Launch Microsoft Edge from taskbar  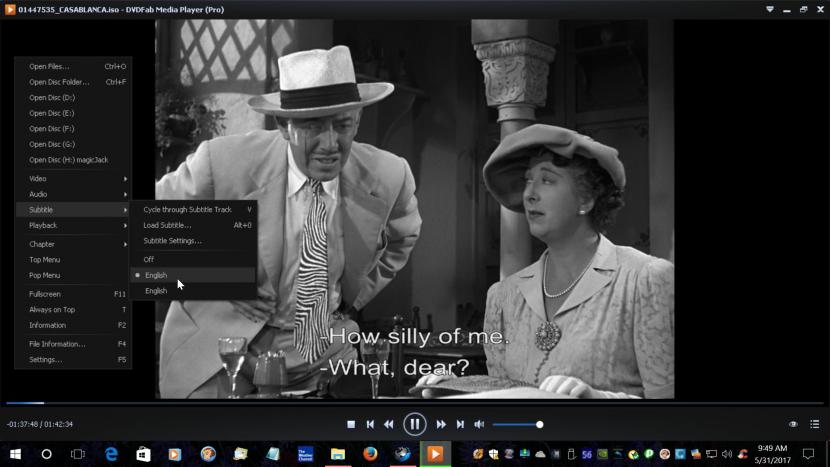pos(111,454)
